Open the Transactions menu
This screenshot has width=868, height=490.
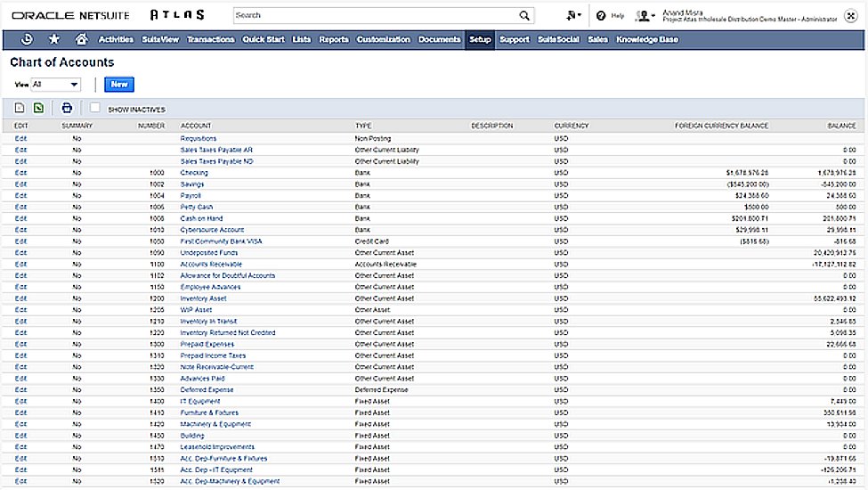point(211,39)
